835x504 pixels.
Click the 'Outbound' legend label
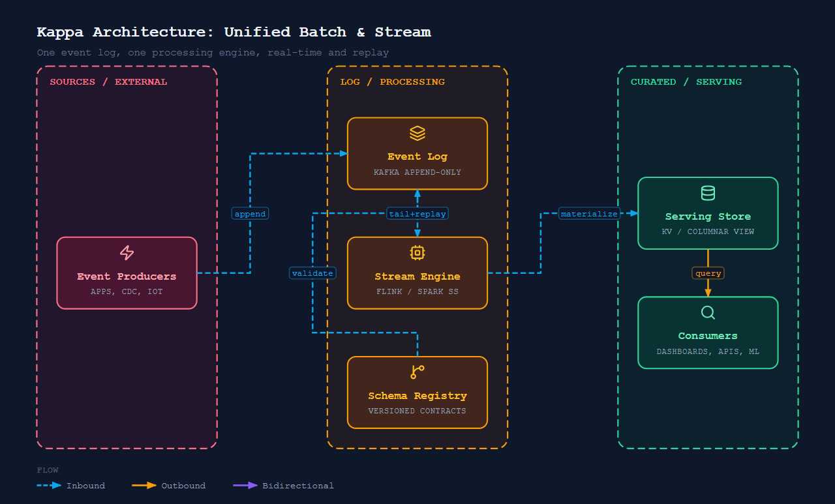(x=183, y=486)
